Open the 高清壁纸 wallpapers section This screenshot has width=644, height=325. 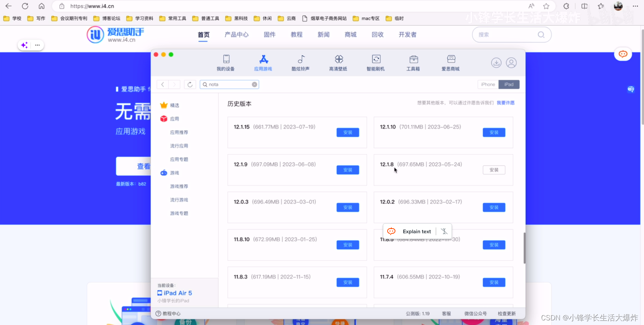338,63
